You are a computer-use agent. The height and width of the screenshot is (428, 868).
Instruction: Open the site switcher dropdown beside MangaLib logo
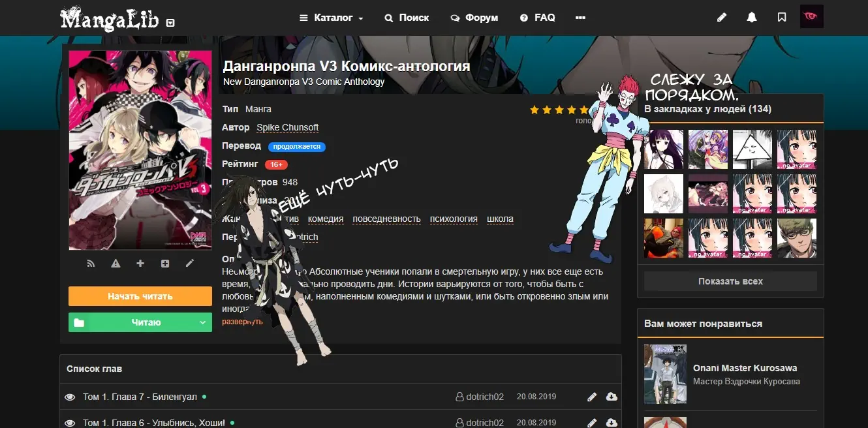point(170,22)
